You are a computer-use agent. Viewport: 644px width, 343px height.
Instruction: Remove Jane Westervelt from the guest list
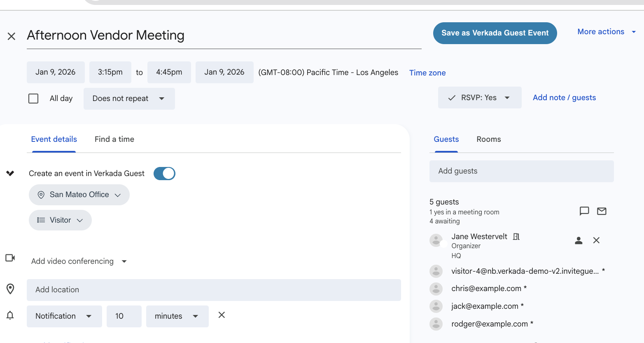coord(596,240)
